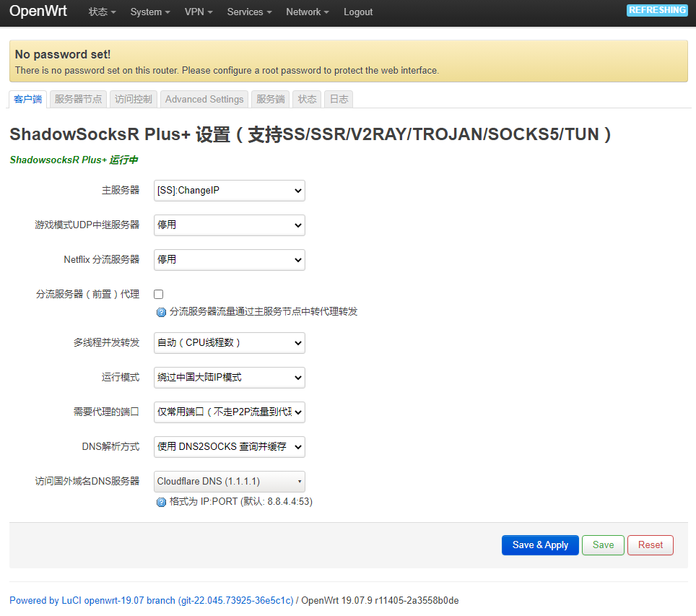The height and width of the screenshot is (616, 696).
Task: Open the VPN menu
Action: (x=199, y=12)
